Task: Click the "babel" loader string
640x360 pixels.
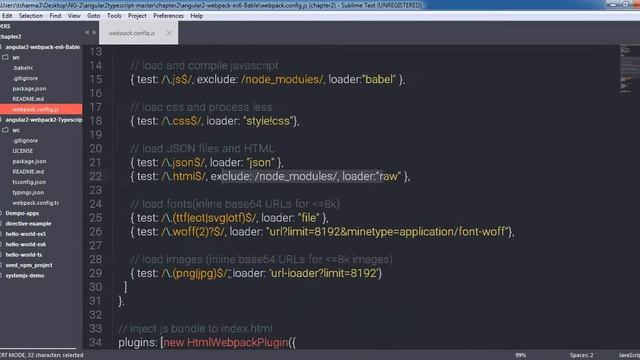Action: tap(379, 79)
